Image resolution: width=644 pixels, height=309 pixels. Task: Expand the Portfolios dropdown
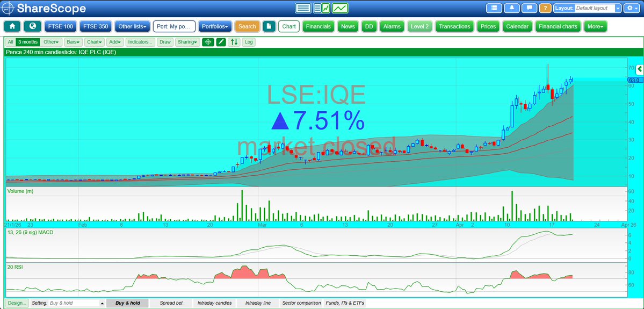pos(215,26)
